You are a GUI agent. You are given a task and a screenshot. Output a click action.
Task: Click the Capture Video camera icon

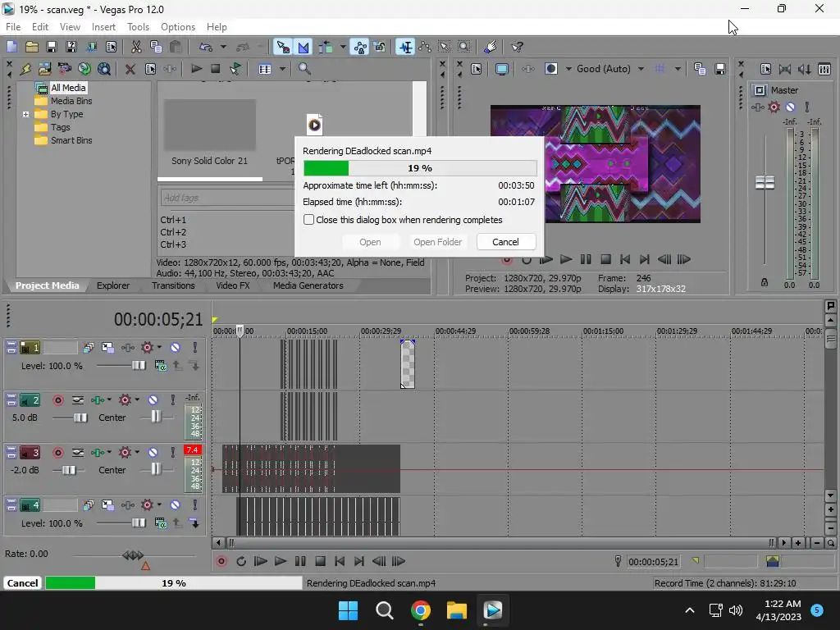[x=64, y=69]
